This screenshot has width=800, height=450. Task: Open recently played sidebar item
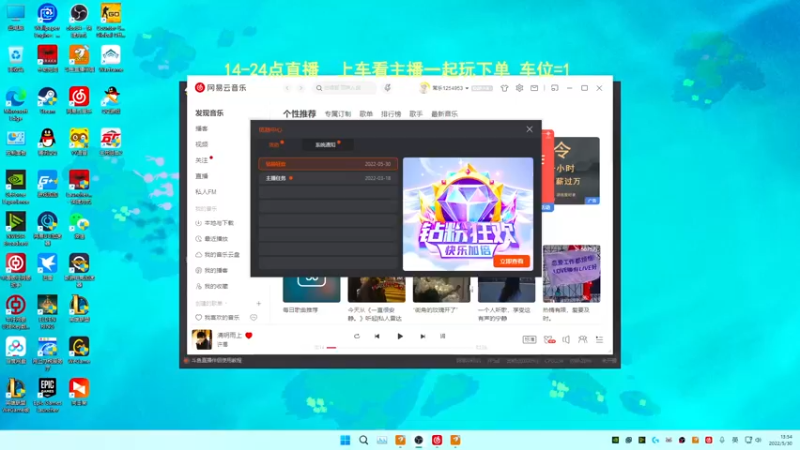[x=212, y=239]
